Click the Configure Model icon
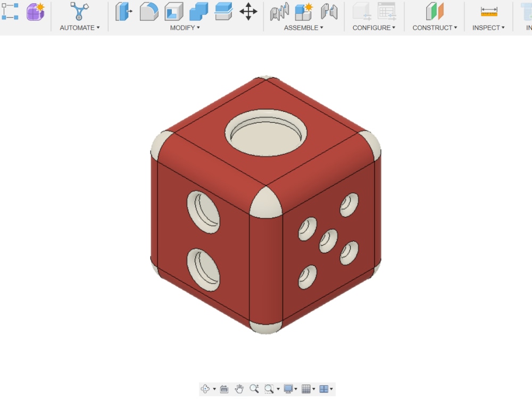 362,12
